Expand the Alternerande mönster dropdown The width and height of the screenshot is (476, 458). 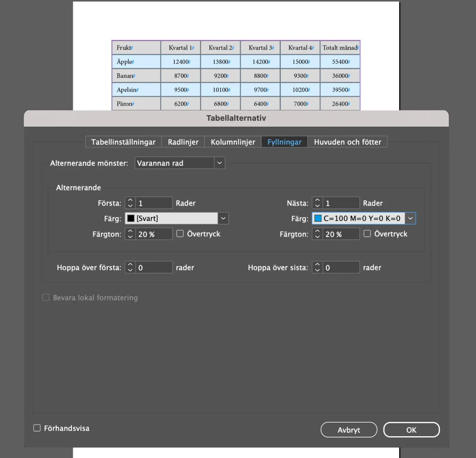[219, 163]
